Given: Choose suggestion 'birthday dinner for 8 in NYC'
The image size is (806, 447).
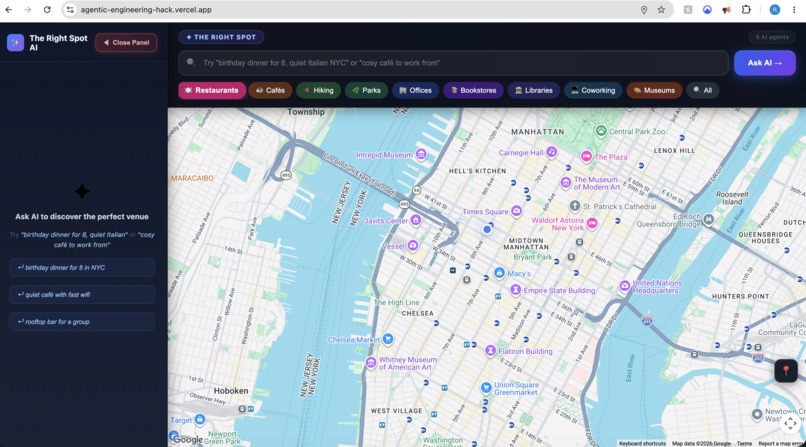Looking at the screenshot, I should (82, 268).
